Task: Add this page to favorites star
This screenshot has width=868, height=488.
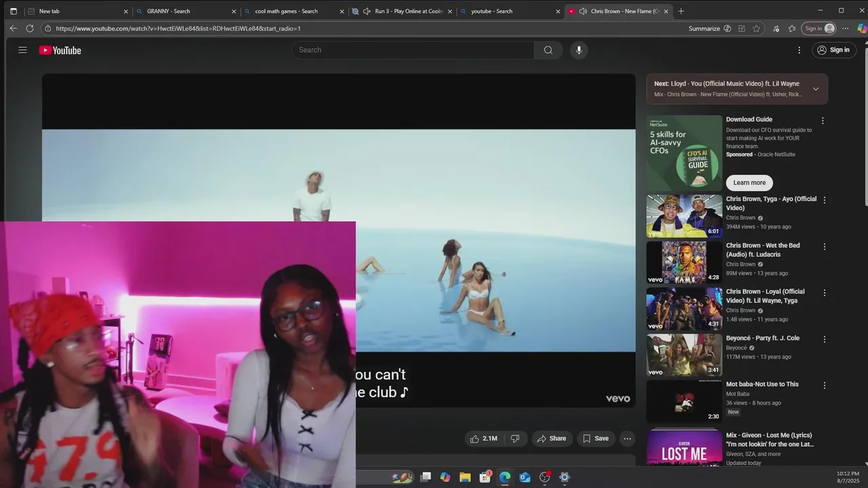Action: tap(757, 28)
